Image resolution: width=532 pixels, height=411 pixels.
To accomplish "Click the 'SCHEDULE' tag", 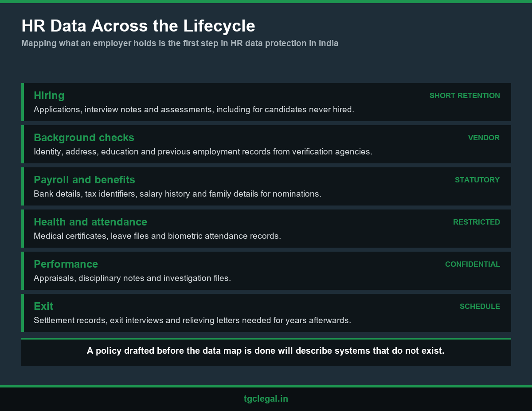I will (x=480, y=306).
